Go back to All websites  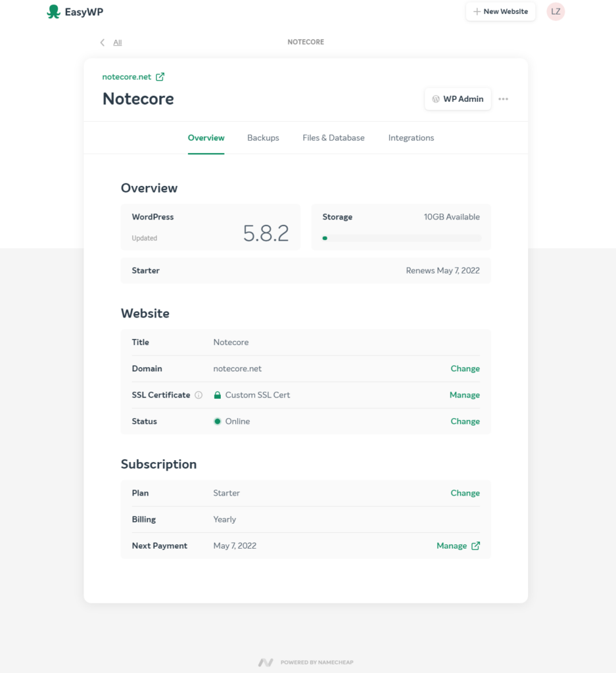[117, 43]
